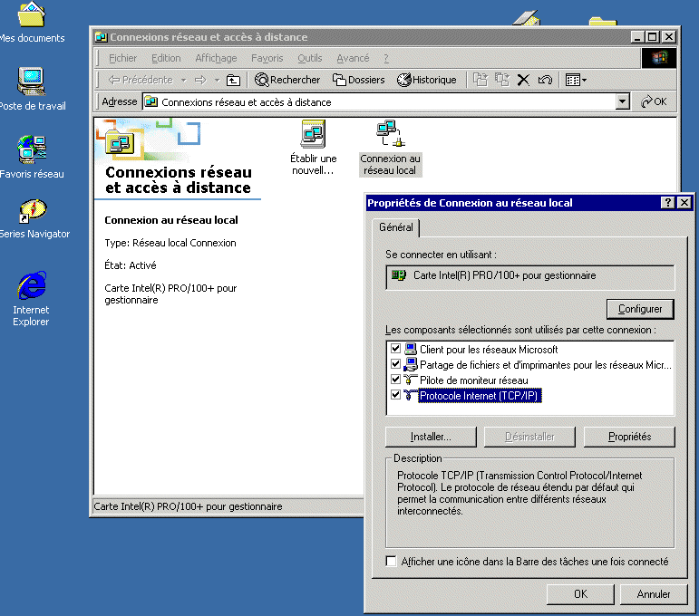Screen dimensions: 699x616
Task: Uncheck Client pour les réseaux Microsoft
Action: click(x=395, y=348)
